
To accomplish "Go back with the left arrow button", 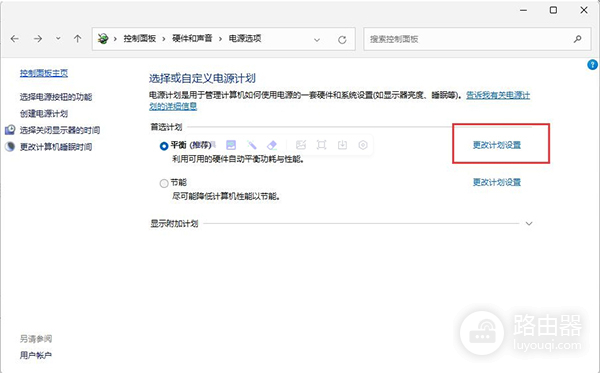I will [x=15, y=39].
